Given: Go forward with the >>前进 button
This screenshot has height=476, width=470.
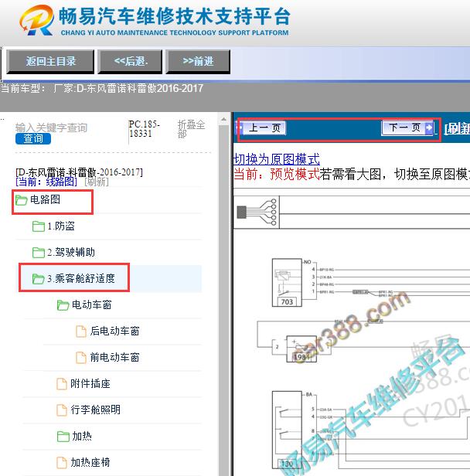Looking at the screenshot, I should [x=198, y=62].
